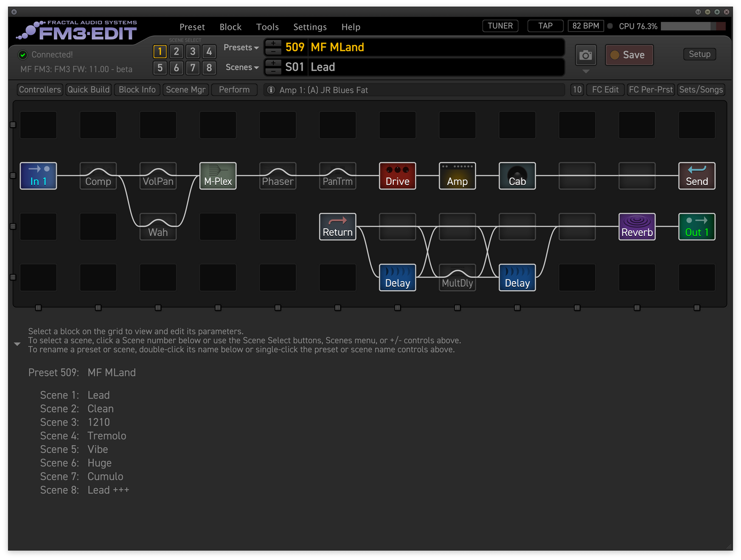
Task: Click the Save button
Action: [x=629, y=55]
